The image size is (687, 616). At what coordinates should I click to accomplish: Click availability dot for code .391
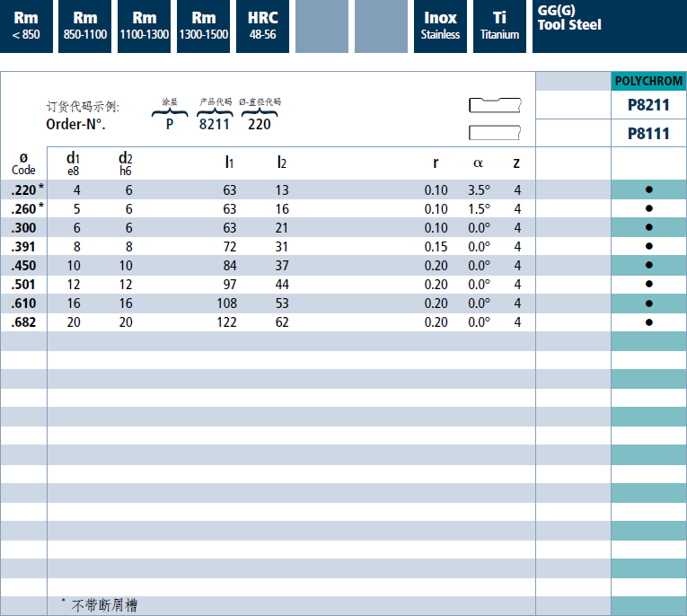click(x=649, y=246)
